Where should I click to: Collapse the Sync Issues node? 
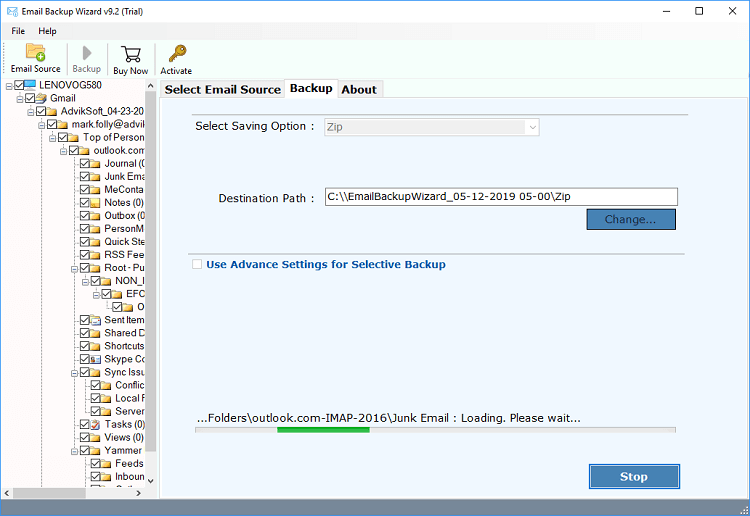pyautogui.click(x=74, y=373)
